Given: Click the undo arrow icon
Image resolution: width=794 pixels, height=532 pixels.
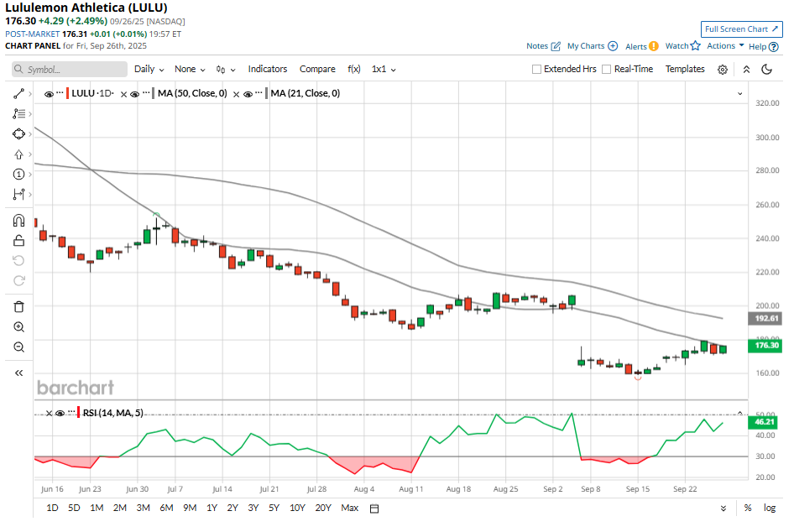Looking at the screenshot, I should coord(18,261).
